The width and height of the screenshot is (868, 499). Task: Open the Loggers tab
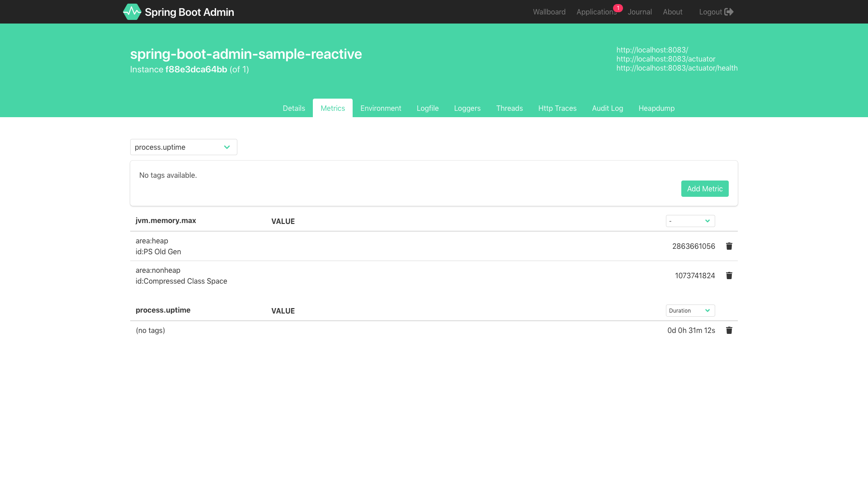tap(467, 108)
